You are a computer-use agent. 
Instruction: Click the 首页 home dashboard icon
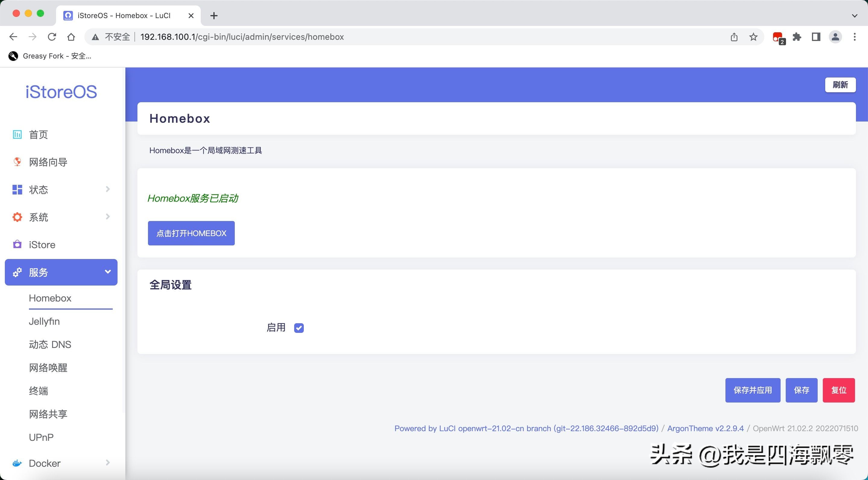tap(17, 134)
